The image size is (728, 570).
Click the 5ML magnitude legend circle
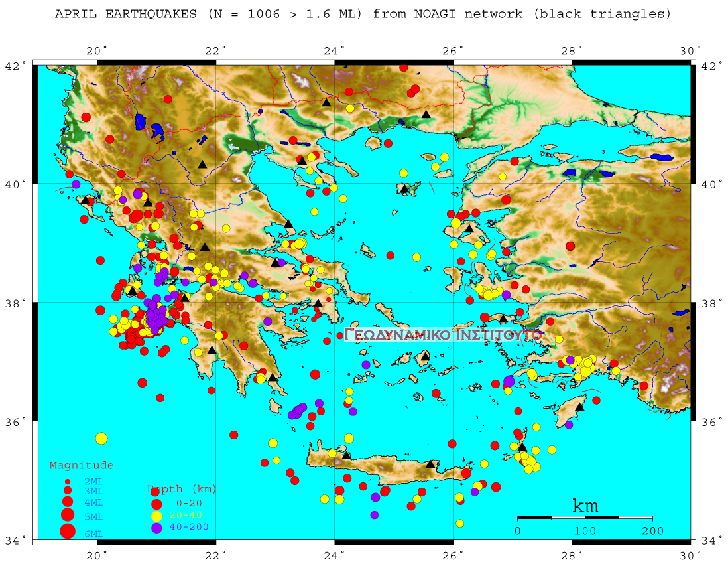click(x=68, y=514)
